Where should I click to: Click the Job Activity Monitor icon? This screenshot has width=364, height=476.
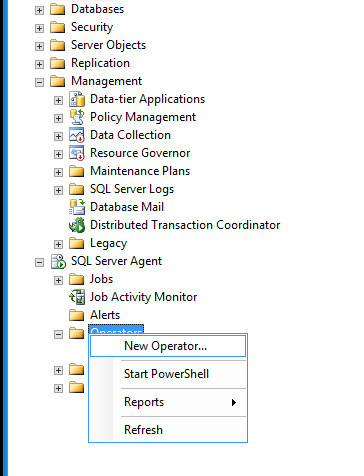(x=77, y=297)
